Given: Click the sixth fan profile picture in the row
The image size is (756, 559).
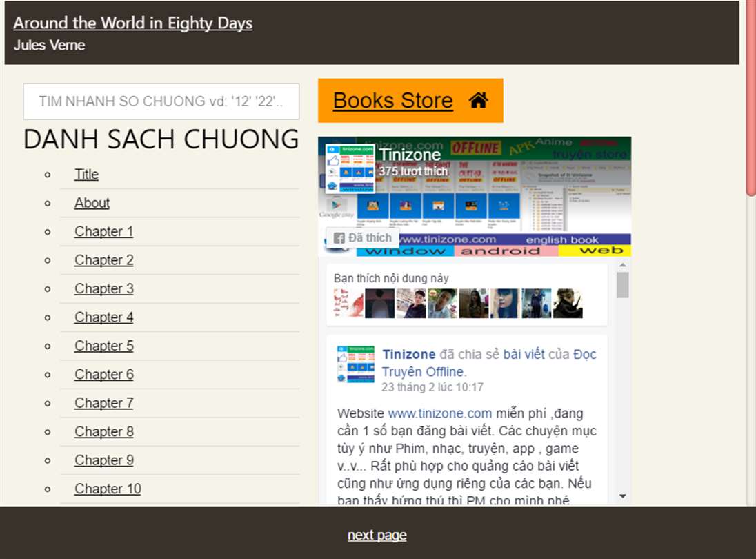Looking at the screenshot, I should 505,304.
